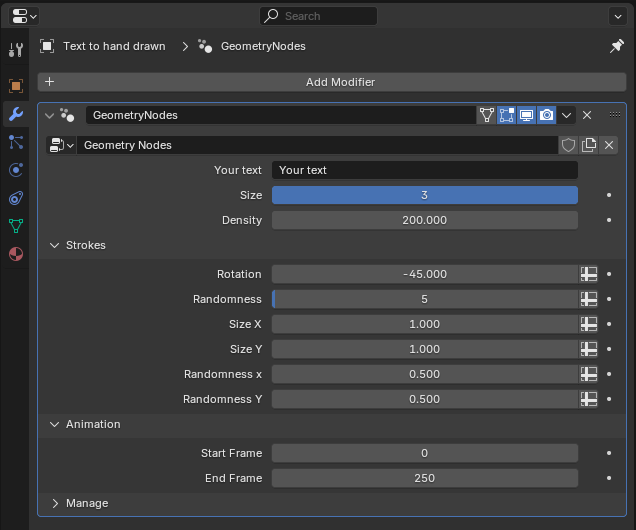The height and width of the screenshot is (530, 636).
Task: Expand the Manage section
Action: tap(55, 503)
